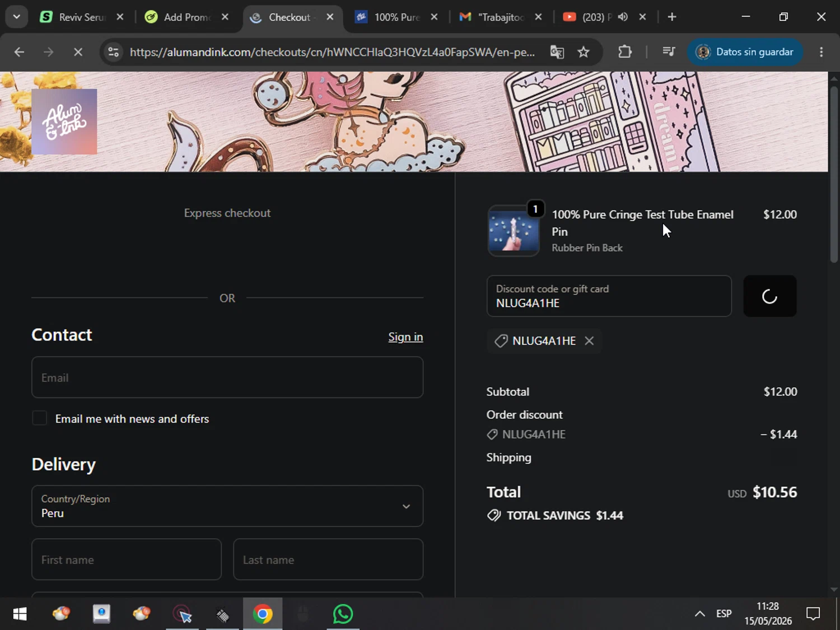
Task: Open the Datos sin guardar profile button
Action: point(745,52)
